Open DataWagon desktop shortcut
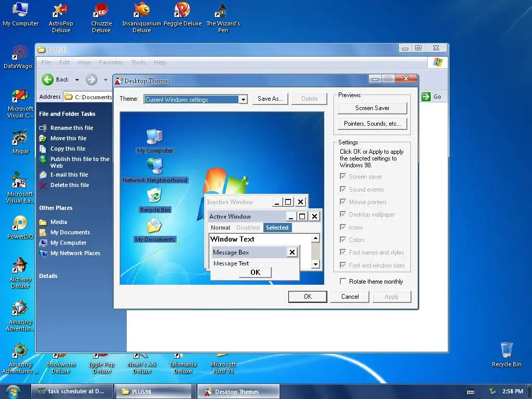This screenshot has width=532, height=399. pyautogui.click(x=19, y=57)
